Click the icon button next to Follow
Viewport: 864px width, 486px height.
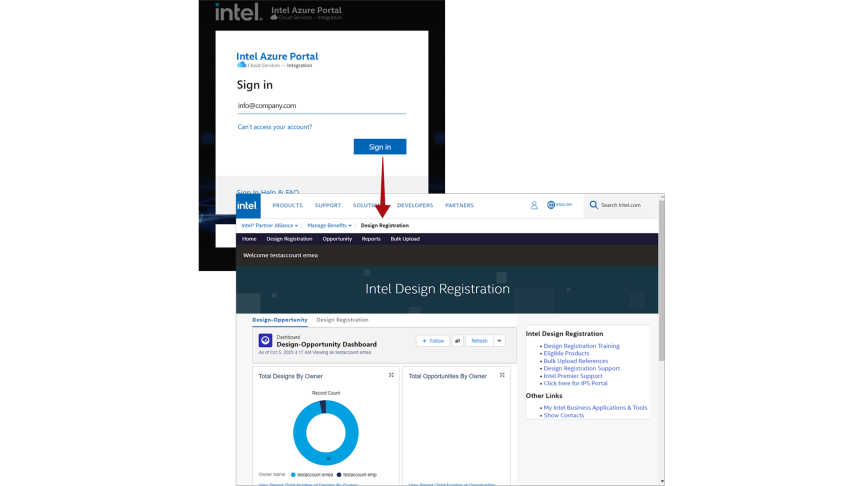457,341
